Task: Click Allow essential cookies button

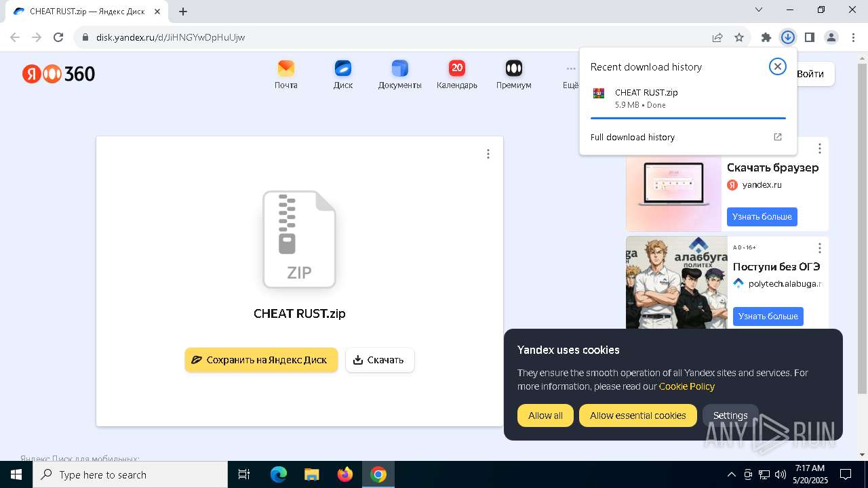Action: [x=637, y=415]
